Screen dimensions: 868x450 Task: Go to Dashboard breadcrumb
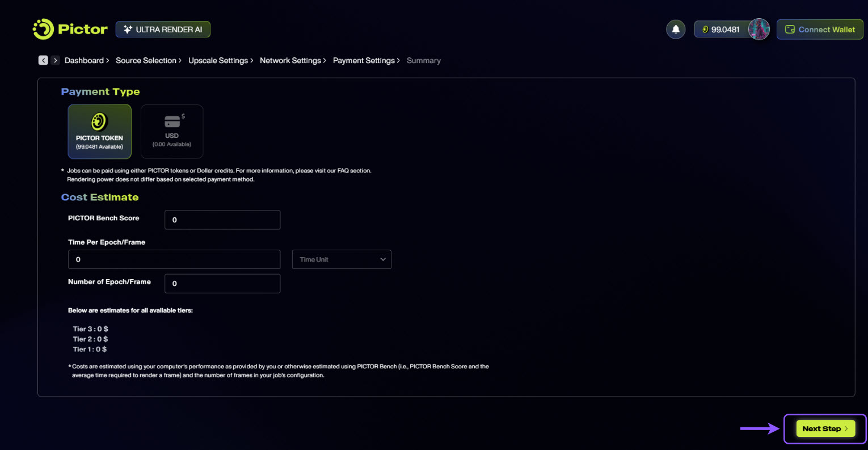84,60
